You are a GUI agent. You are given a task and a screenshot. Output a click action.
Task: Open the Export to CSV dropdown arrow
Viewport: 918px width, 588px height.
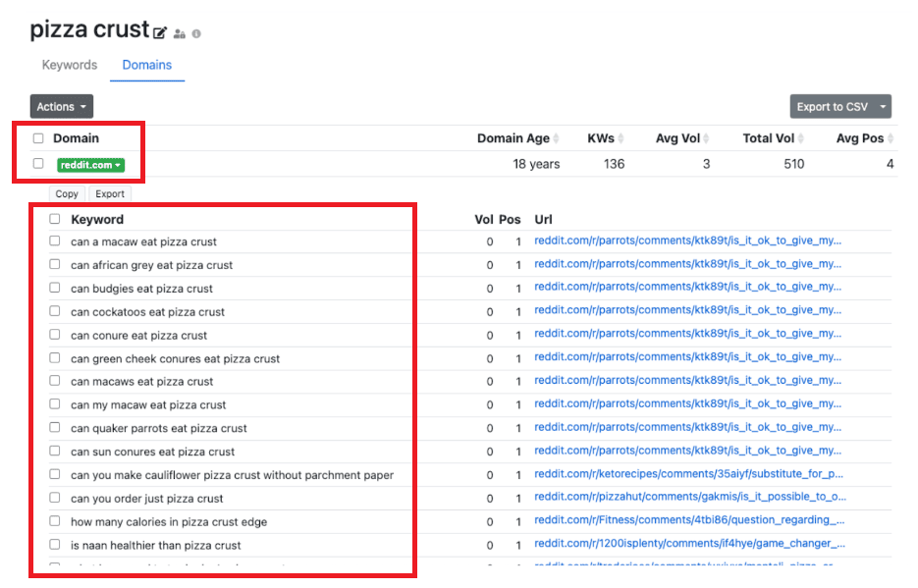coord(883,106)
